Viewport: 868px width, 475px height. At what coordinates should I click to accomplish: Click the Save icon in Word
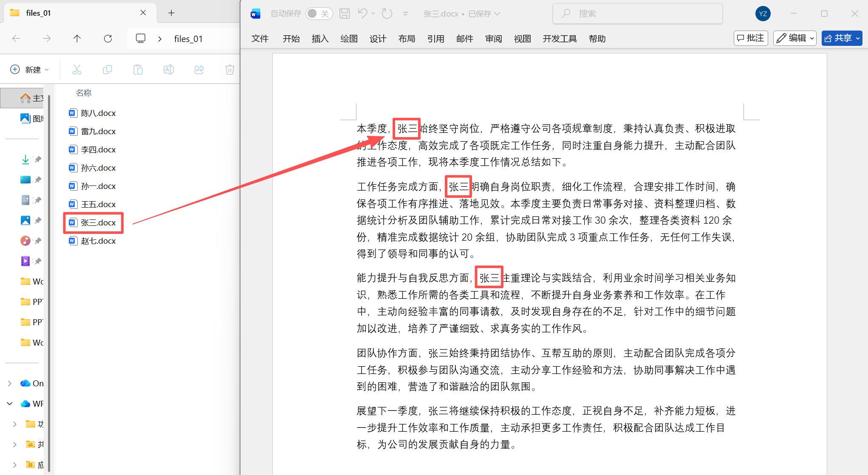click(345, 13)
